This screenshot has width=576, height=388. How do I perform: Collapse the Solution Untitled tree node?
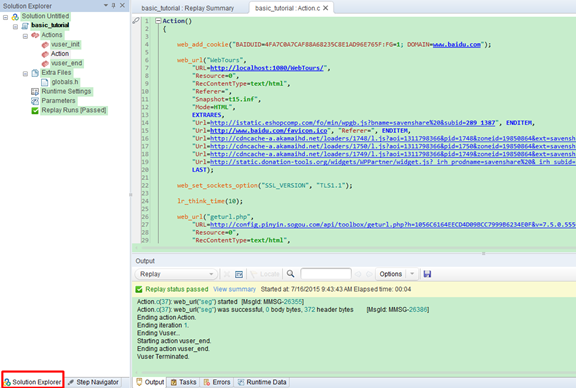(5, 17)
